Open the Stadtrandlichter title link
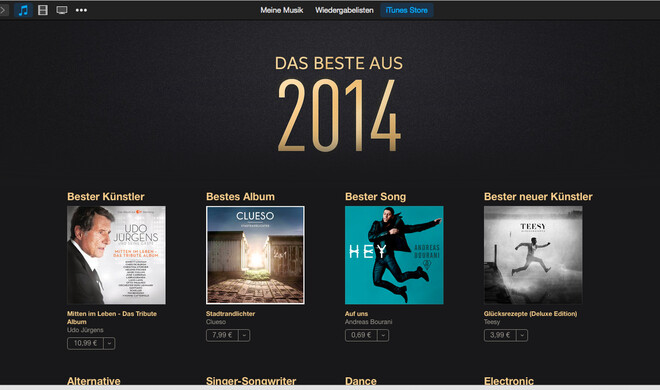The image size is (660, 390). (230, 313)
